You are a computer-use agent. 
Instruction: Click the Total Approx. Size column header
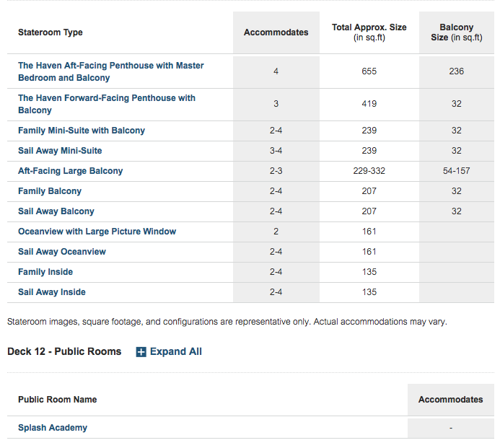pos(369,32)
